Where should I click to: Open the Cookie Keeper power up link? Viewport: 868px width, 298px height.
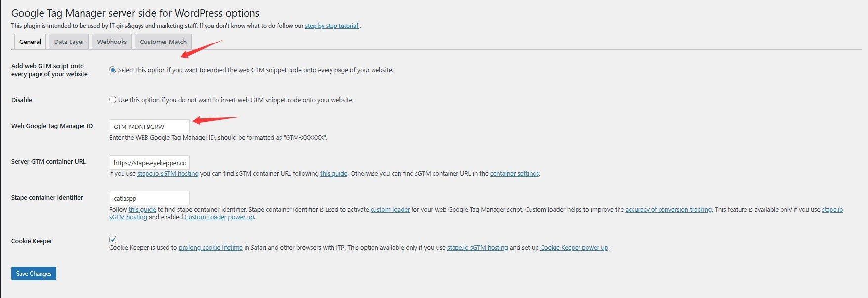click(x=574, y=248)
